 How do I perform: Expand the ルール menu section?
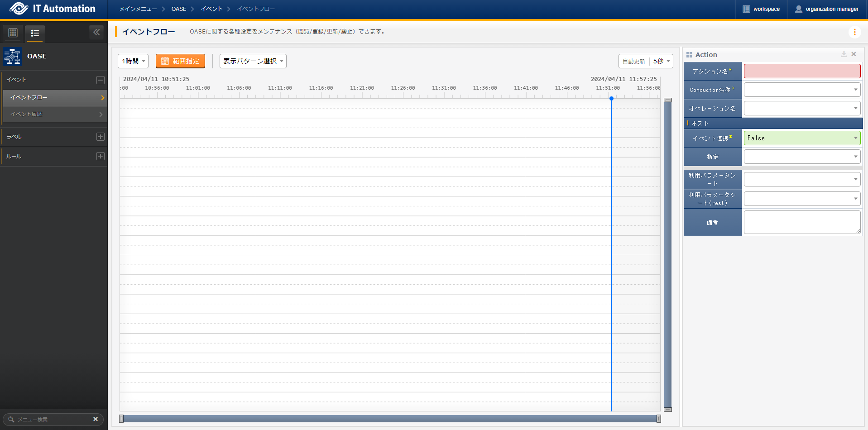point(101,156)
